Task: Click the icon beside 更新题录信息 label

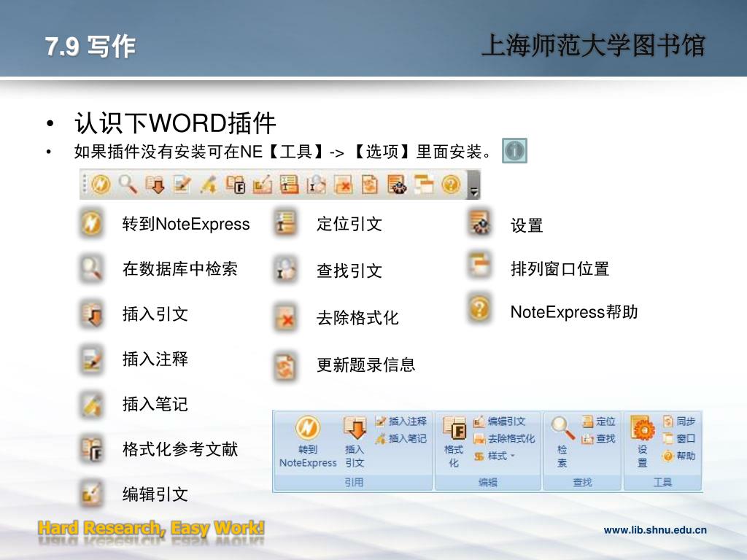Action: [285, 366]
